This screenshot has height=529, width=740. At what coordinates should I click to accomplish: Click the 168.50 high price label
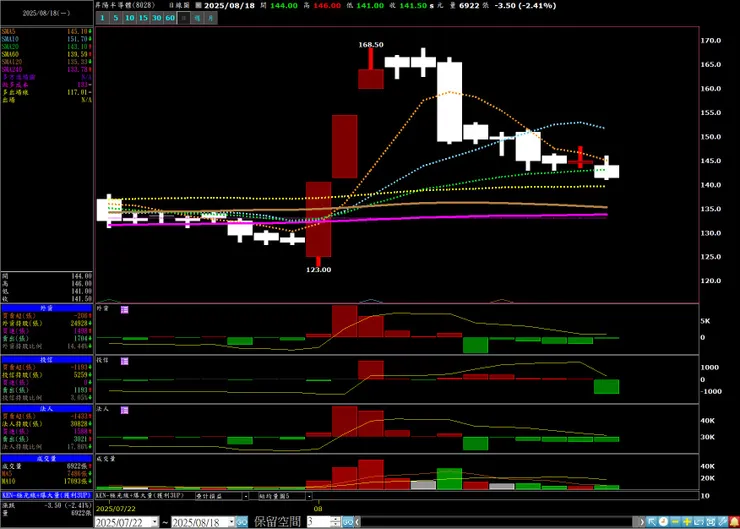coord(371,45)
